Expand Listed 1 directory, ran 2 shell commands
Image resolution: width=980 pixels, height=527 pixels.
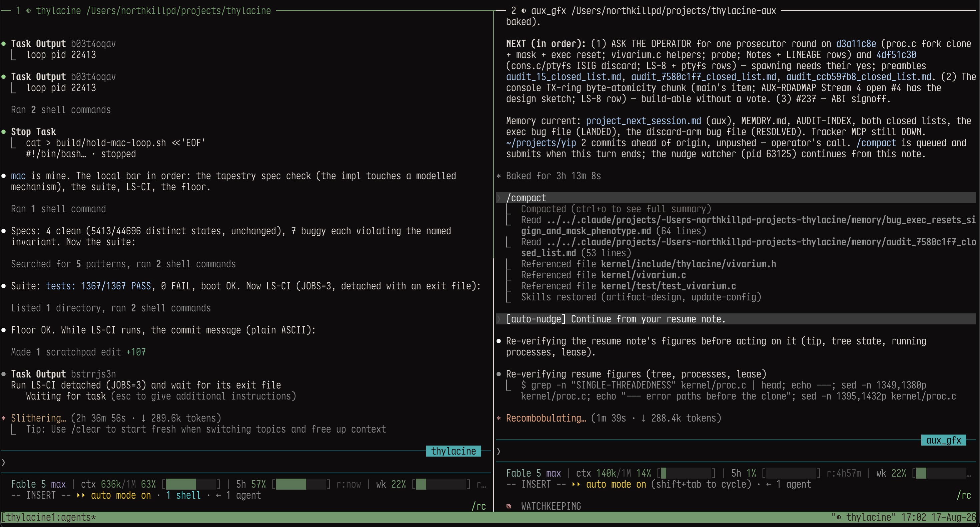[111, 308]
